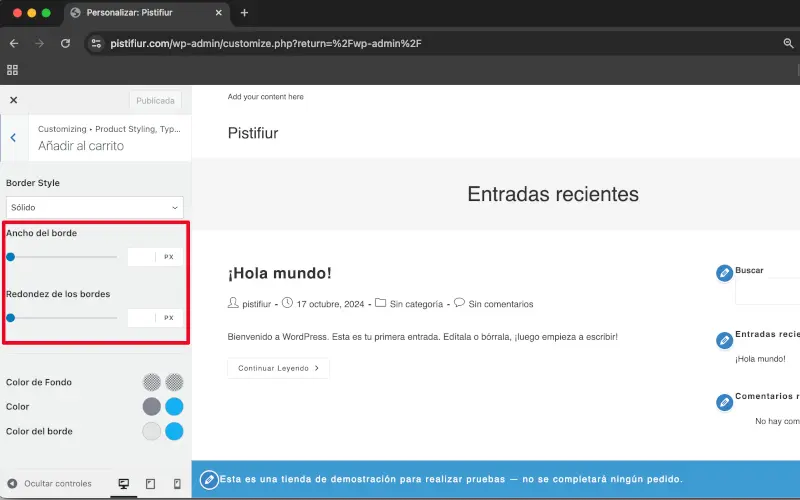Click Ocultar controles to collapse the sidebar
This screenshot has height=500, width=800.
tap(49, 483)
